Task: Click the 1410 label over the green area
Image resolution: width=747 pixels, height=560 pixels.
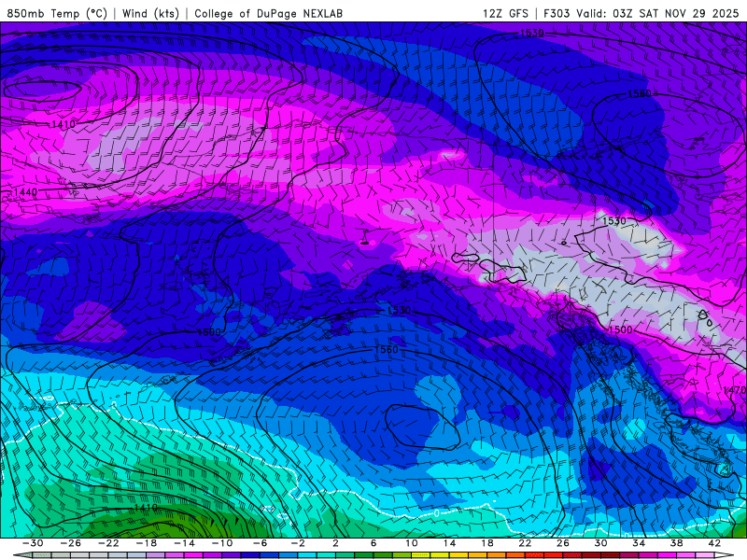Action: pyautogui.click(x=146, y=508)
